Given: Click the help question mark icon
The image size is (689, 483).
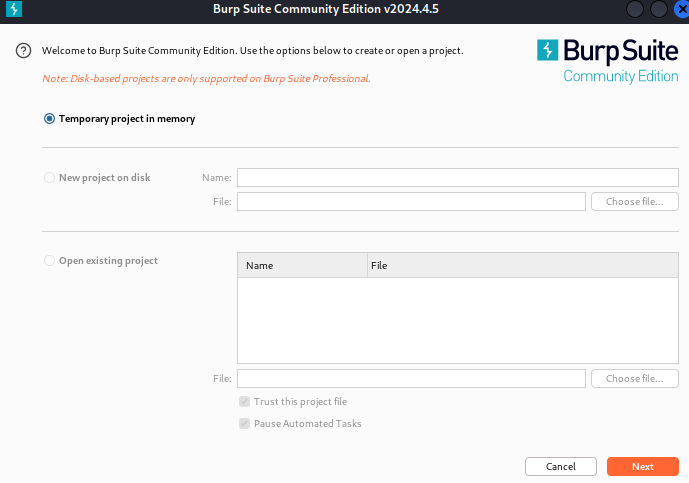Looking at the screenshot, I should point(23,51).
